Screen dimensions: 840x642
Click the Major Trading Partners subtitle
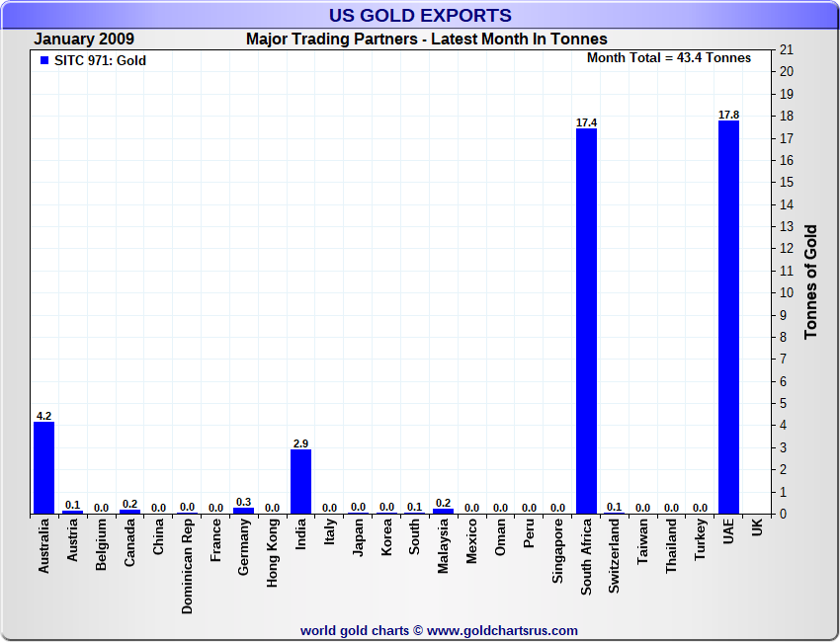pos(427,40)
